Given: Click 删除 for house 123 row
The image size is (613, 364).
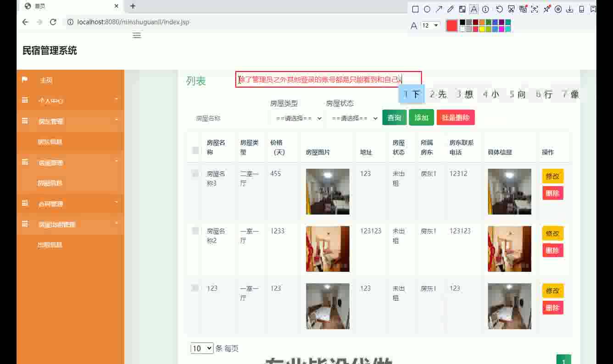Looking at the screenshot, I should click(x=552, y=308).
